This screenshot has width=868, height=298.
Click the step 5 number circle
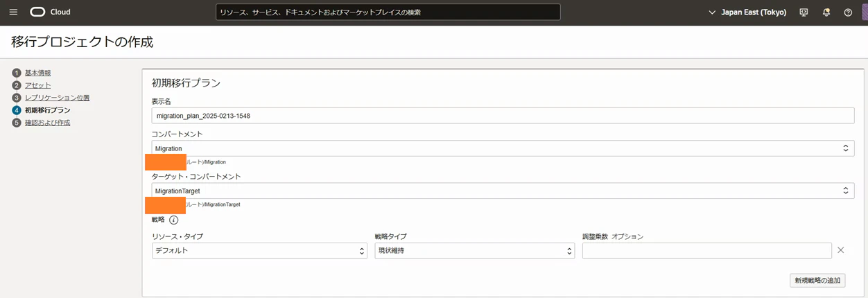tap(16, 123)
